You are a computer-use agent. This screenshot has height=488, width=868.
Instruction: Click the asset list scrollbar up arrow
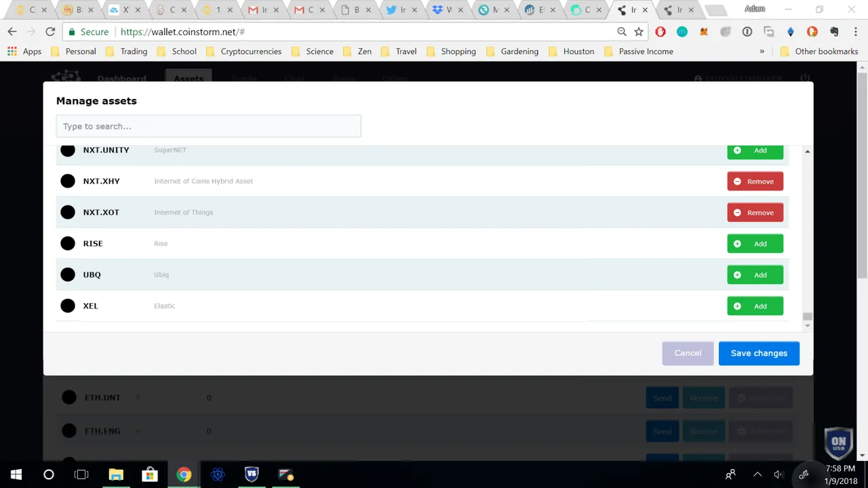tap(807, 151)
